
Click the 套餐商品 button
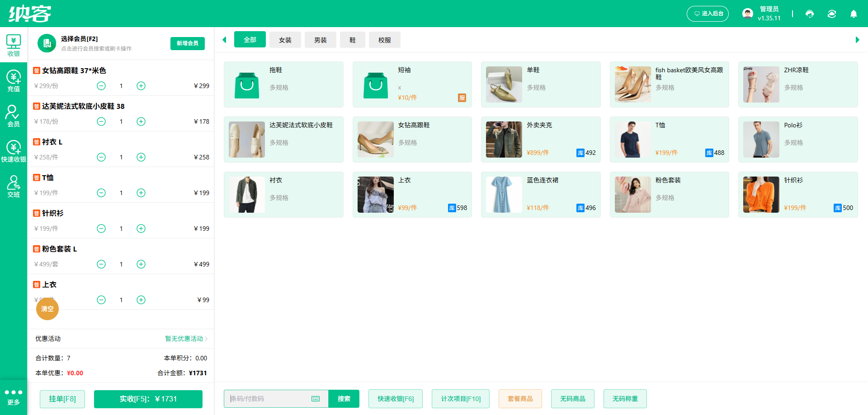(x=520, y=399)
